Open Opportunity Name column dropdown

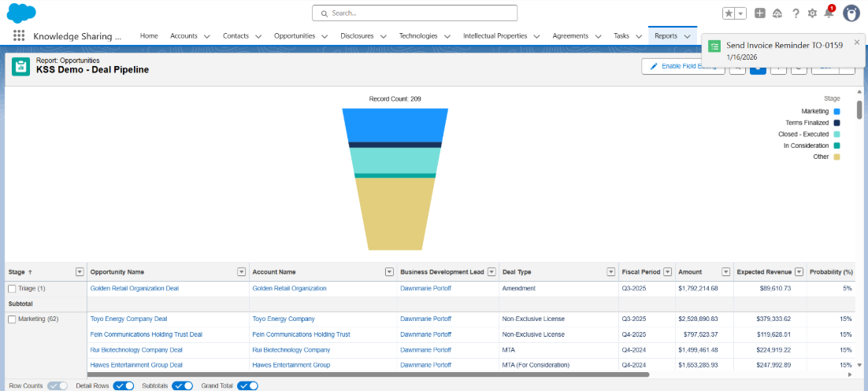pyautogui.click(x=241, y=272)
